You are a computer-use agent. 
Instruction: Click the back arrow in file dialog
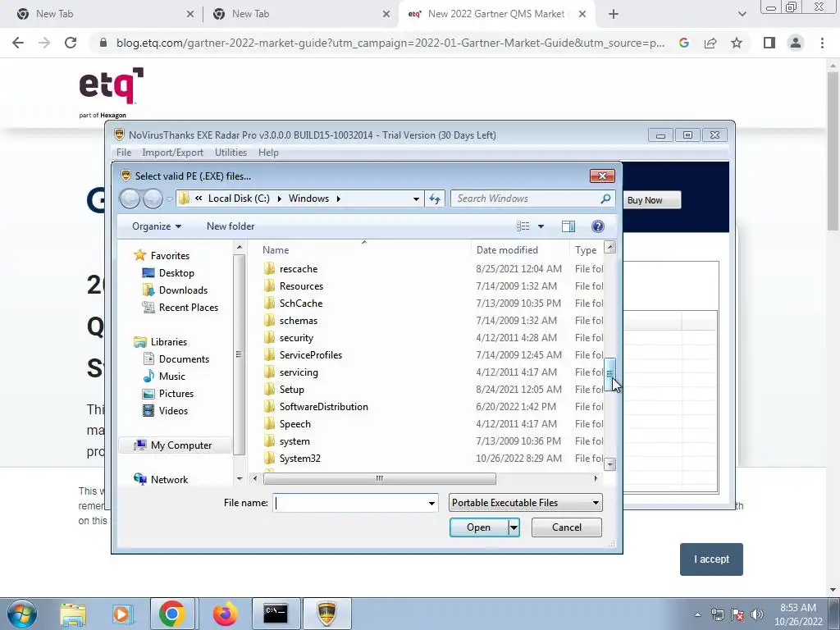(130, 199)
